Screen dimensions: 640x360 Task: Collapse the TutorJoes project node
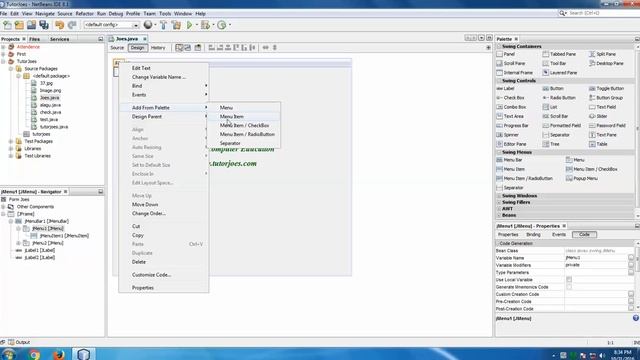[4, 61]
